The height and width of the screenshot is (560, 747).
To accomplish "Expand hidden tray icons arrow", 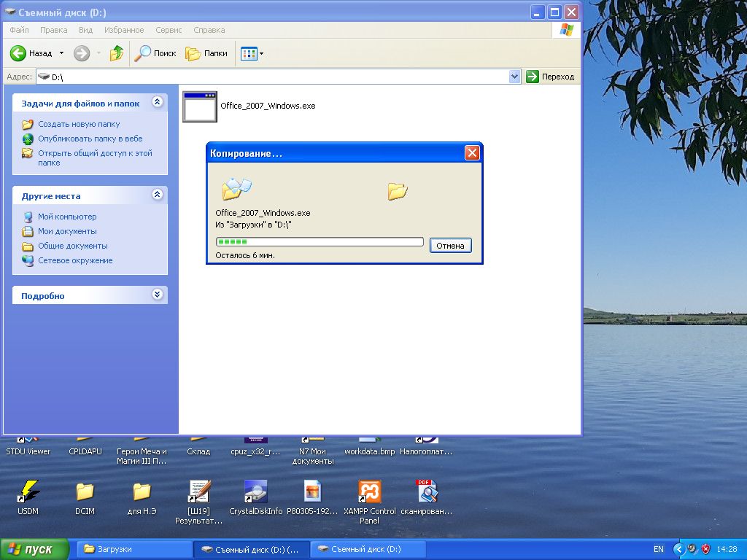I will [679, 550].
